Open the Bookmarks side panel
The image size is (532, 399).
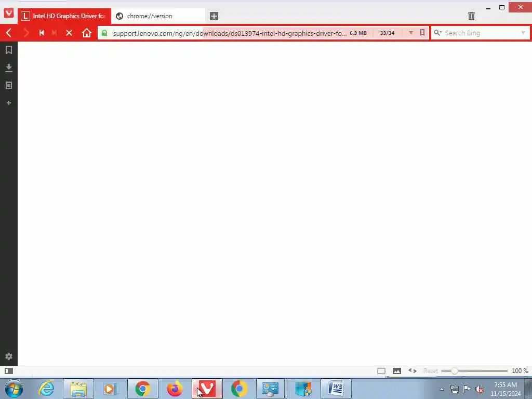click(9, 50)
